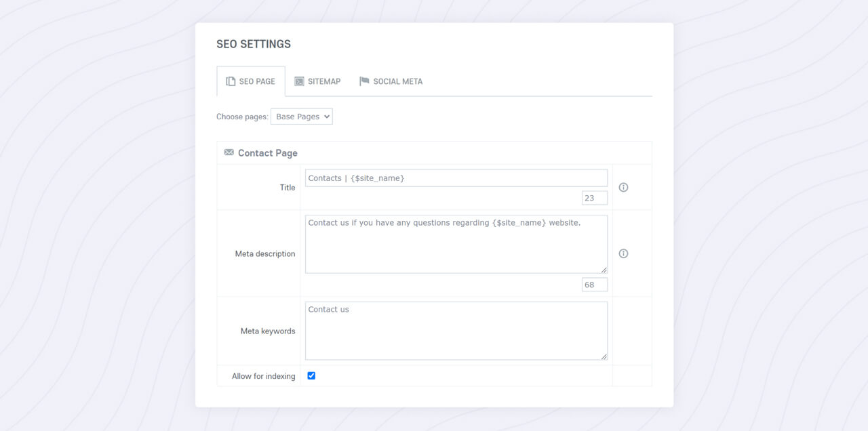Click the character counter showing 23
Image resolution: width=868 pixels, height=431 pixels.
594,197
